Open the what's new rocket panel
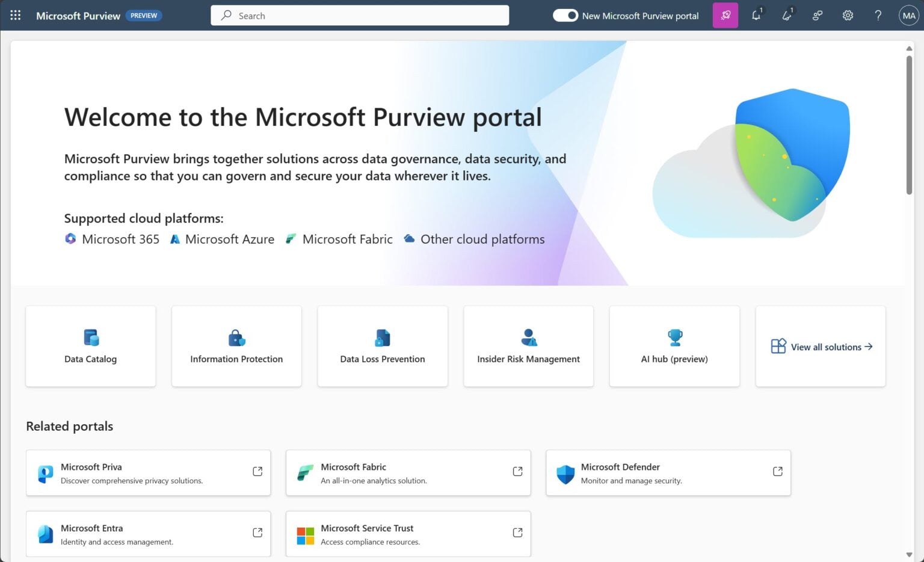The height and width of the screenshot is (562, 924). click(725, 15)
